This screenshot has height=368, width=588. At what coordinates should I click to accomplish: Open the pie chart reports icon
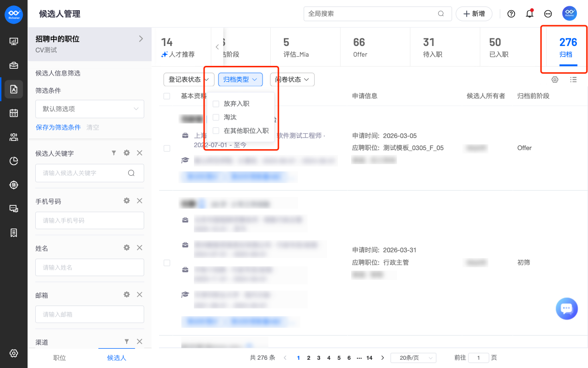click(x=14, y=161)
